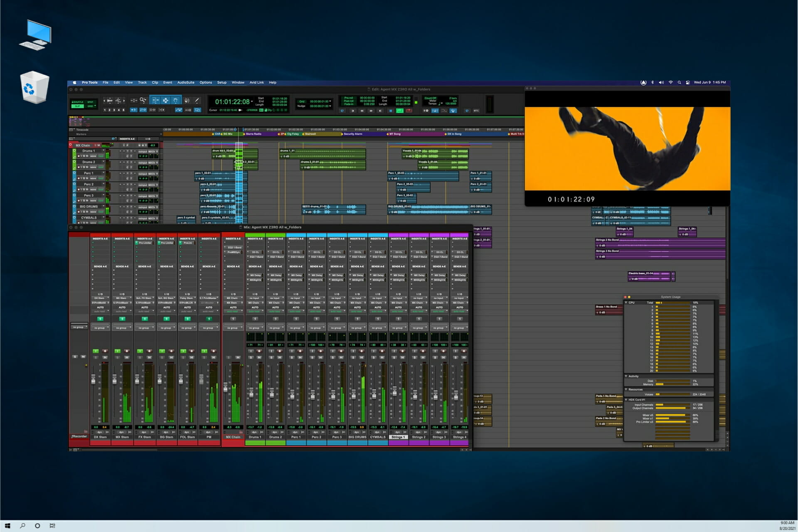The width and height of the screenshot is (798, 532).
Task: Open the Nudge value dropdown
Action: point(330,106)
